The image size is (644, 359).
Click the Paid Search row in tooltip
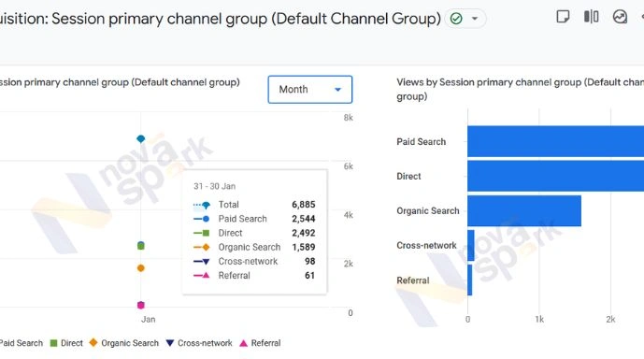[254, 219]
